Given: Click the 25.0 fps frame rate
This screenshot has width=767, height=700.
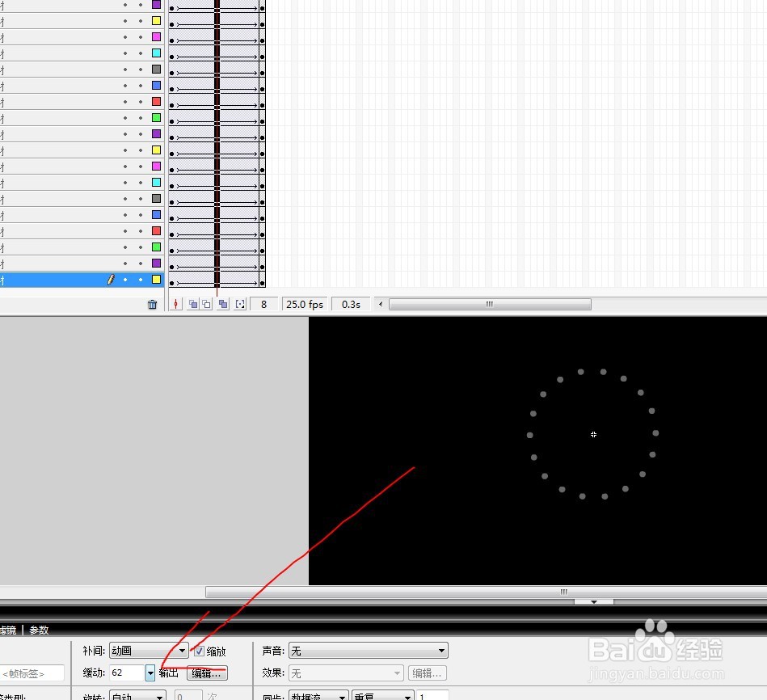Looking at the screenshot, I should click(304, 304).
